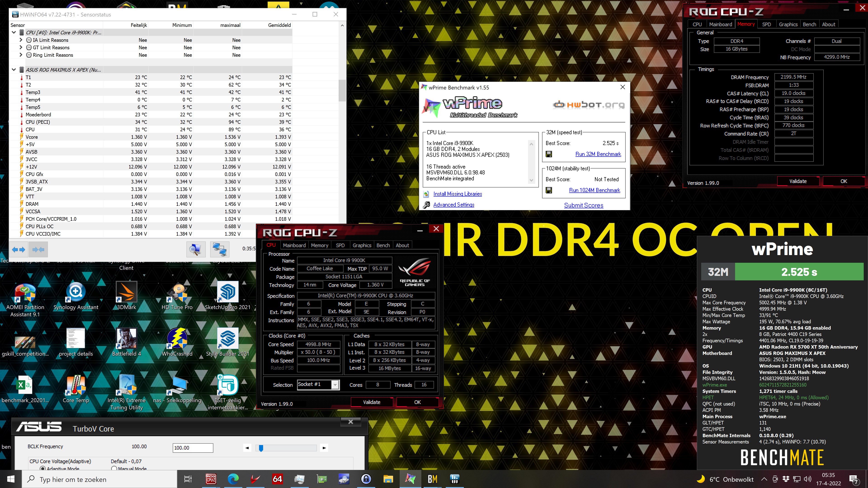Collapse ASUS ROG MAXIMUS X APEX sensor group
868x488 pixels.
coord(14,70)
